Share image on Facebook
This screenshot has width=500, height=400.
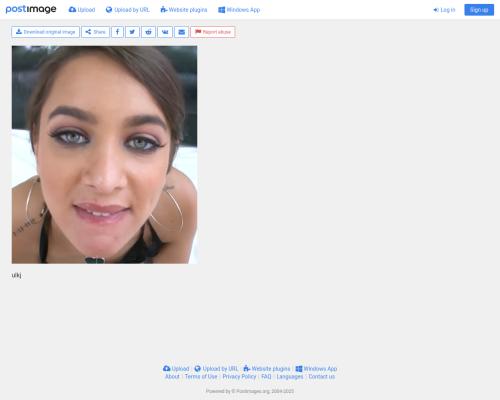(117, 32)
